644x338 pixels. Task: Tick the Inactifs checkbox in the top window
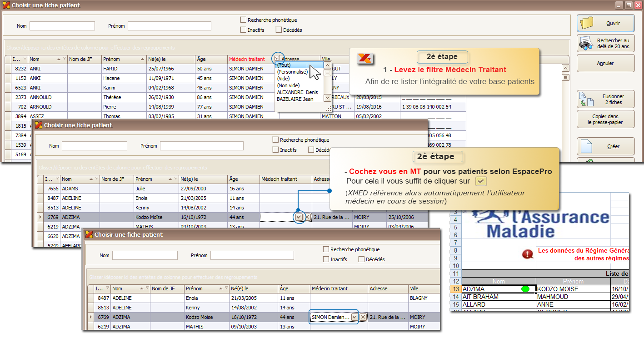244,30
